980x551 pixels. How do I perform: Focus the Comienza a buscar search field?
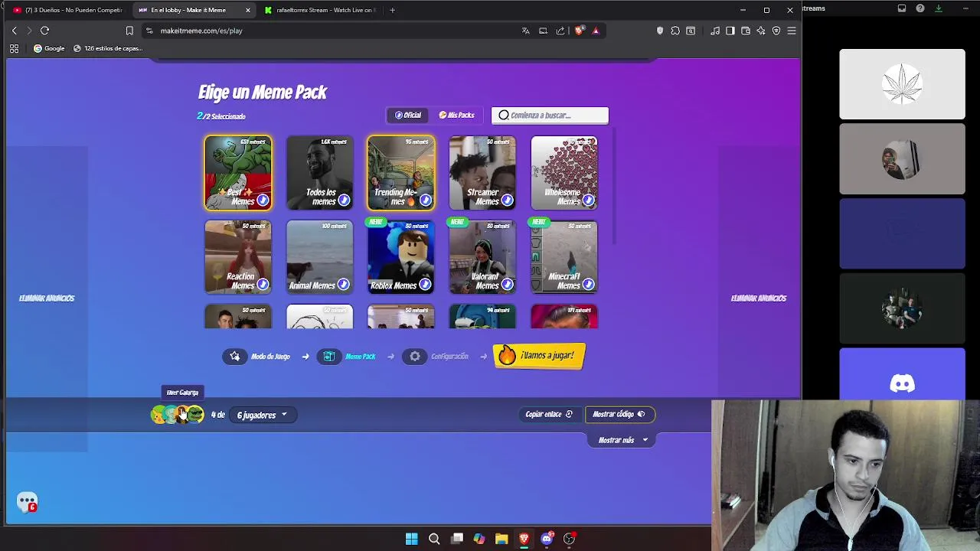[x=550, y=116]
